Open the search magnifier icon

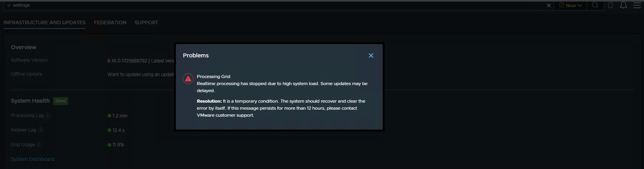pyautogui.click(x=595, y=5)
